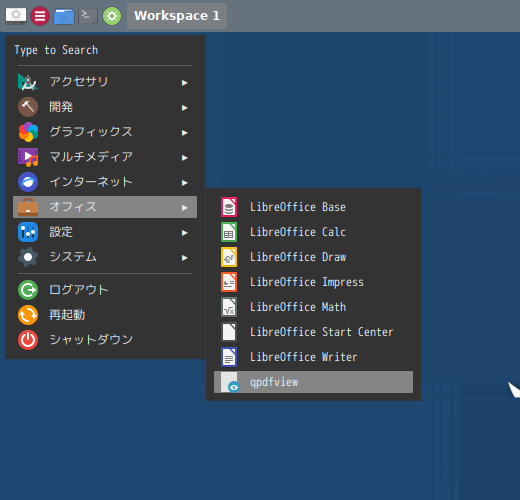Viewport: 520px width, 500px height.
Task: Choose 再起動 to restart
Action: [105, 315]
